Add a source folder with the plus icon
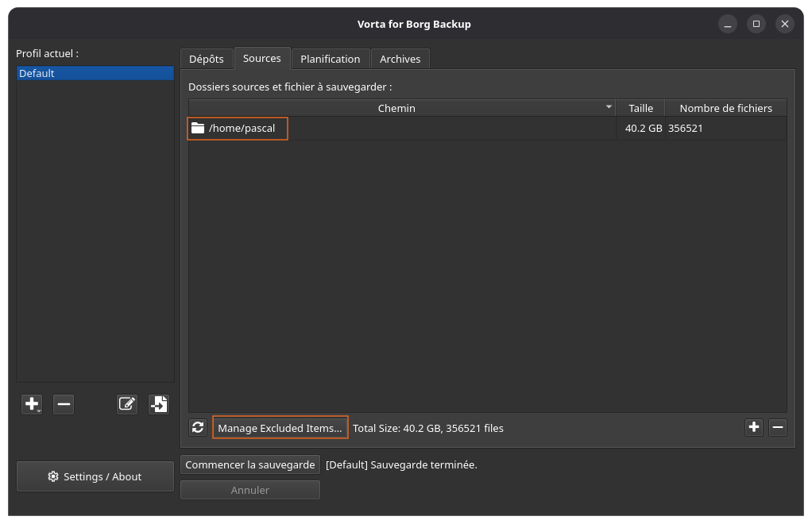 point(754,427)
